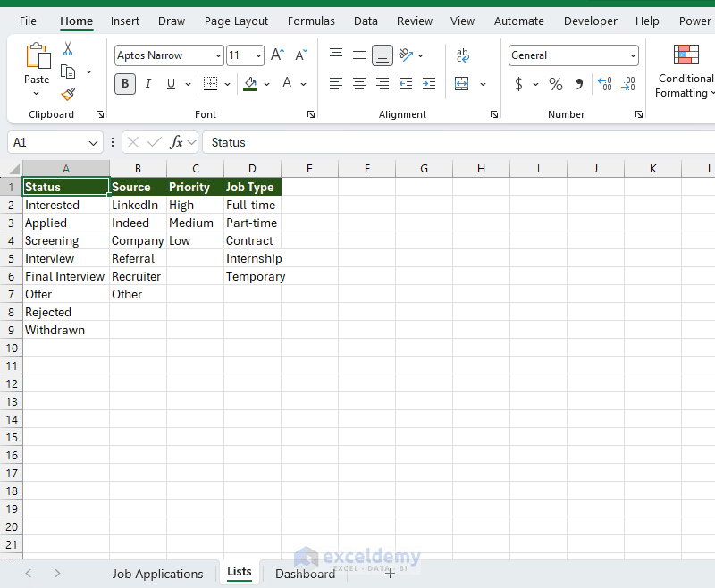Image resolution: width=715 pixels, height=588 pixels.
Task: Click the formula bar showing Status
Action: coord(458,143)
